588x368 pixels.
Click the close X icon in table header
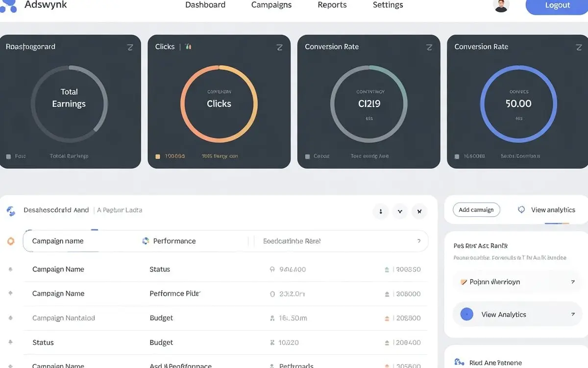pyautogui.click(x=419, y=211)
